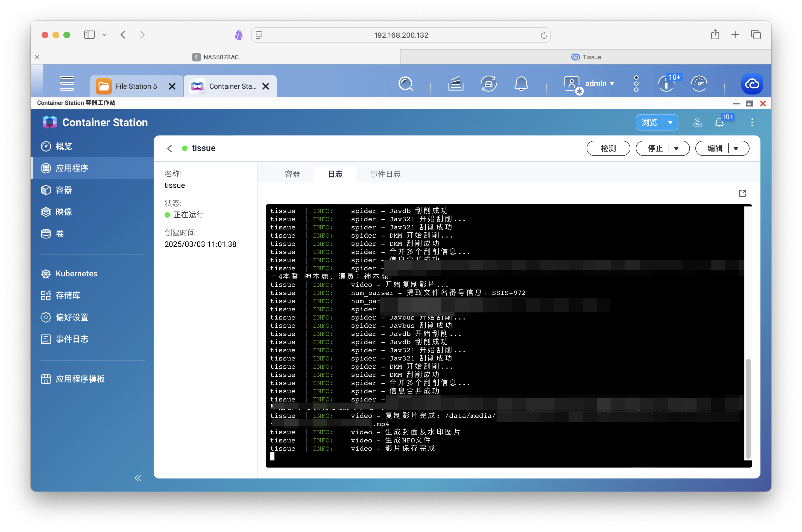Switch to Tissue browser tab
This screenshot has width=802, height=532.
[x=586, y=57]
